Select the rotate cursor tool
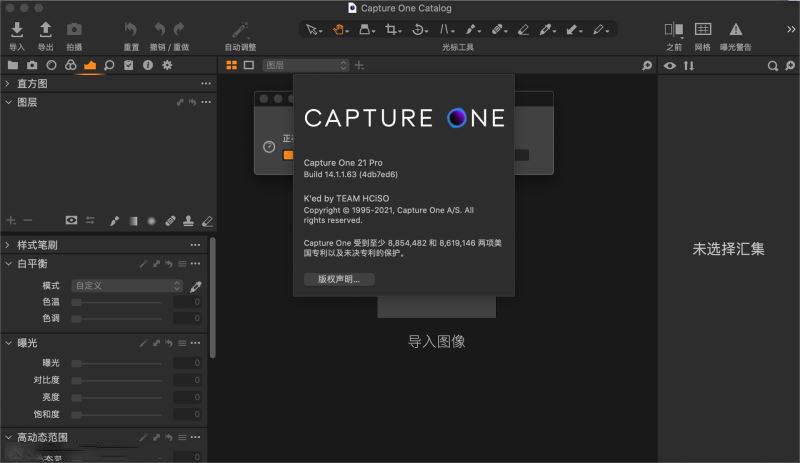Screen dimensions: 800x463 click(x=418, y=30)
